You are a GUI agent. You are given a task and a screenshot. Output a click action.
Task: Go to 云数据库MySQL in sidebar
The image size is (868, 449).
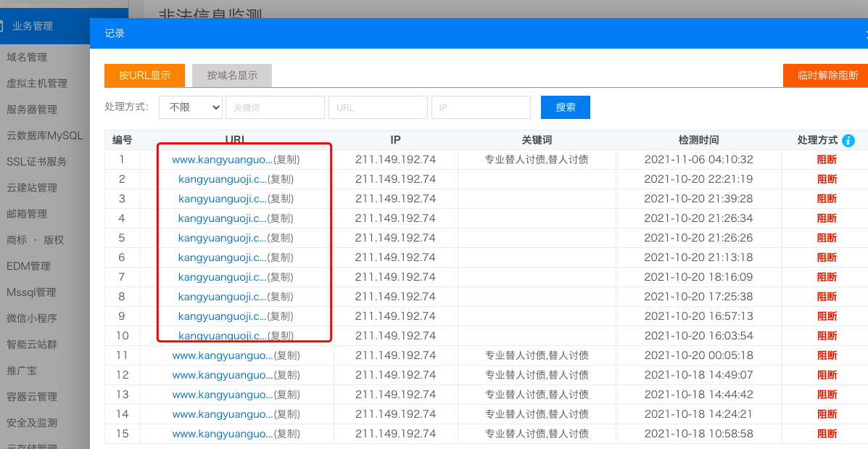(45, 136)
